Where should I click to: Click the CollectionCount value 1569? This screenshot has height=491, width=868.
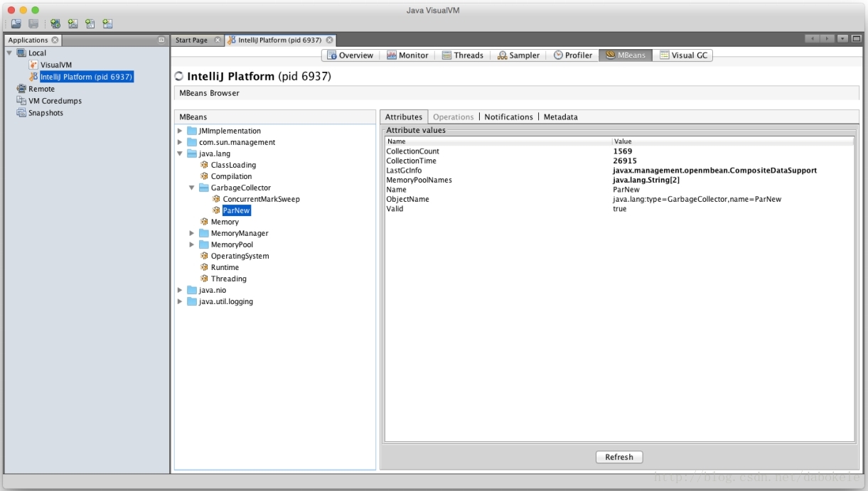623,151
